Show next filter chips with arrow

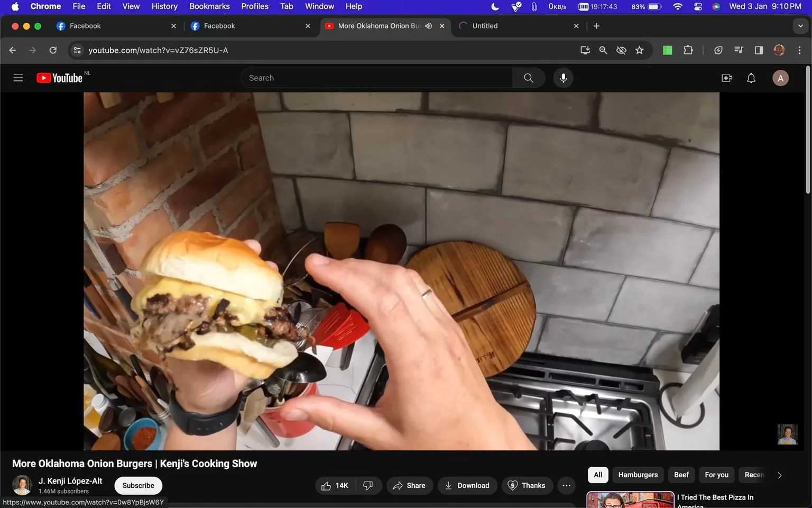(x=779, y=475)
